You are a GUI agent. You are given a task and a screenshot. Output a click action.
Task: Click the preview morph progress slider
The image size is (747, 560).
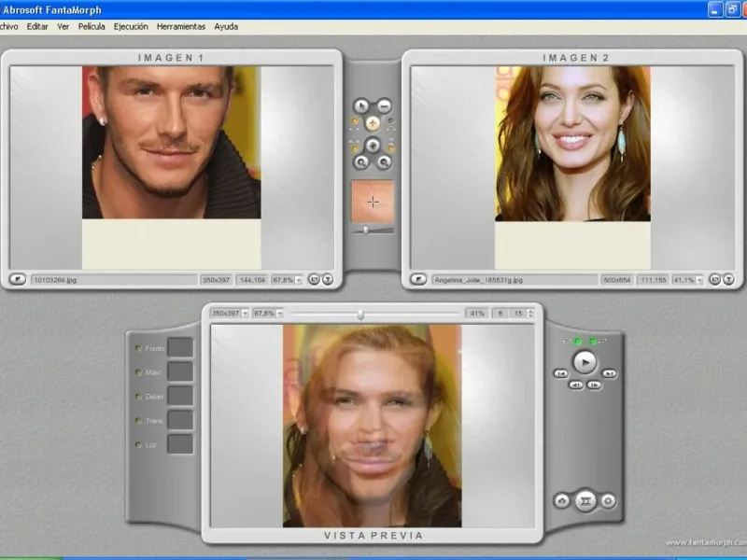point(360,314)
